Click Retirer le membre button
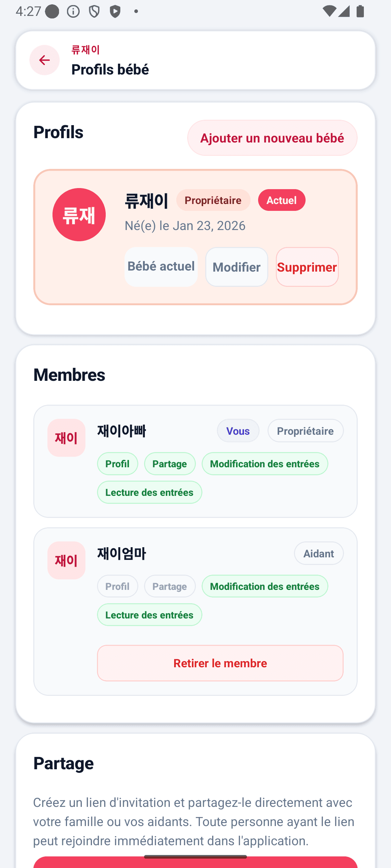Screen dimensions: 391x868 coord(220,663)
